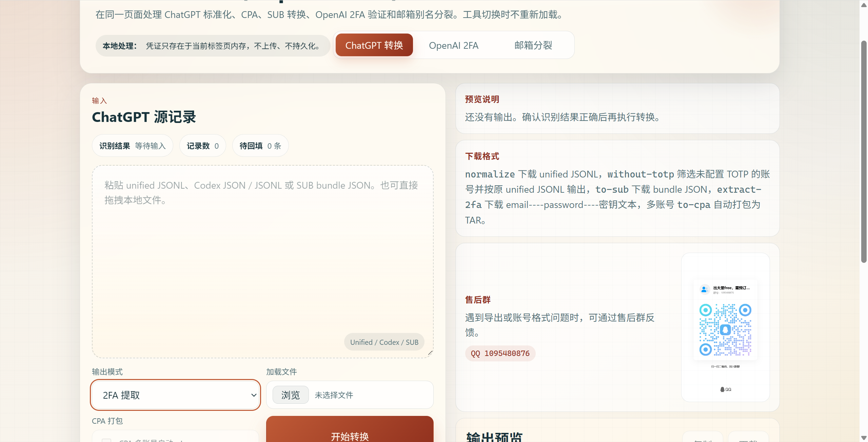Switch to the ChatGPT 转换 tab
868x442 pixels.
(374, 45)
